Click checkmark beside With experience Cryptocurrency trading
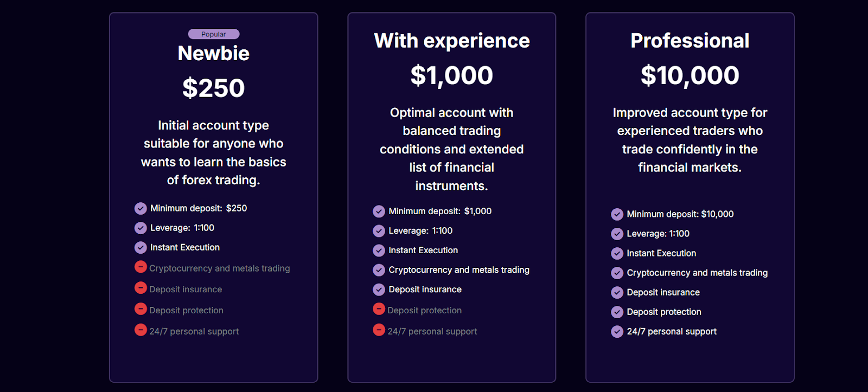The height and width of the screenshot is (392, 868). point(379,270)
